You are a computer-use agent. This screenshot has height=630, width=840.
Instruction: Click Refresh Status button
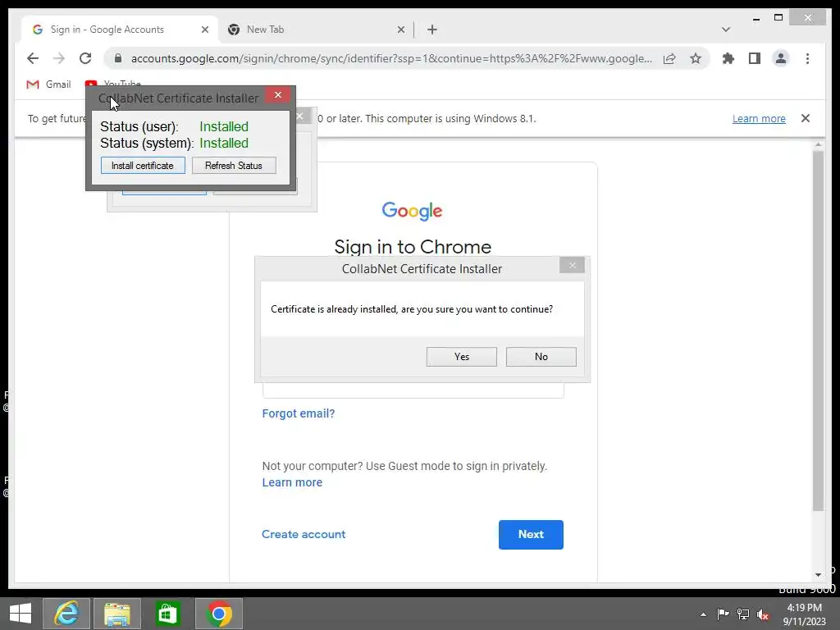click(x=234, y=166)
